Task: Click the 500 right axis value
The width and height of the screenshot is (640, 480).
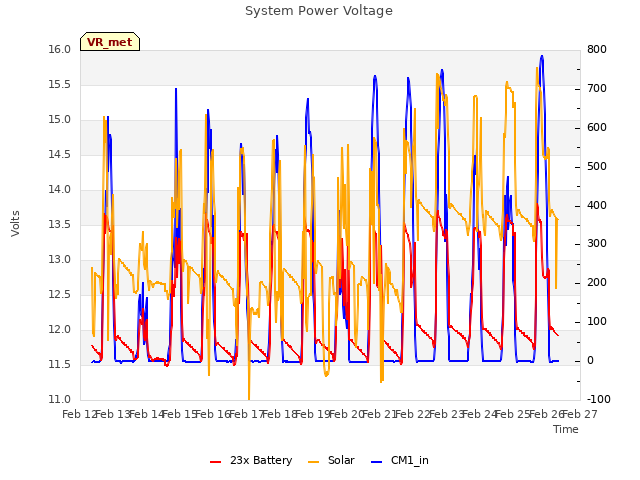Action: (x=597, y=167)
